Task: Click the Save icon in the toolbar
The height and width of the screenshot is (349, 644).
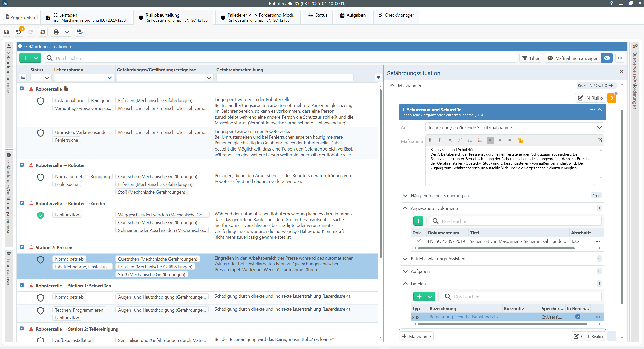Action: click(x=7, y=32)
